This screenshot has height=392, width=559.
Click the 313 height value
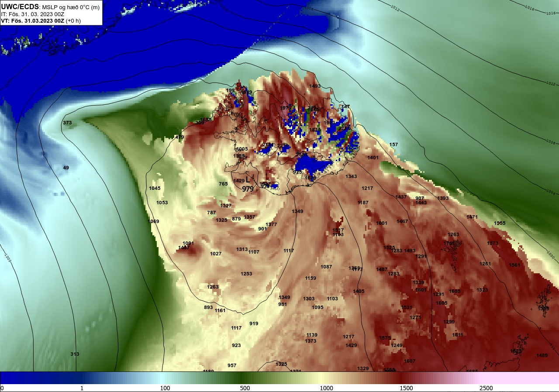pos(75,354)
